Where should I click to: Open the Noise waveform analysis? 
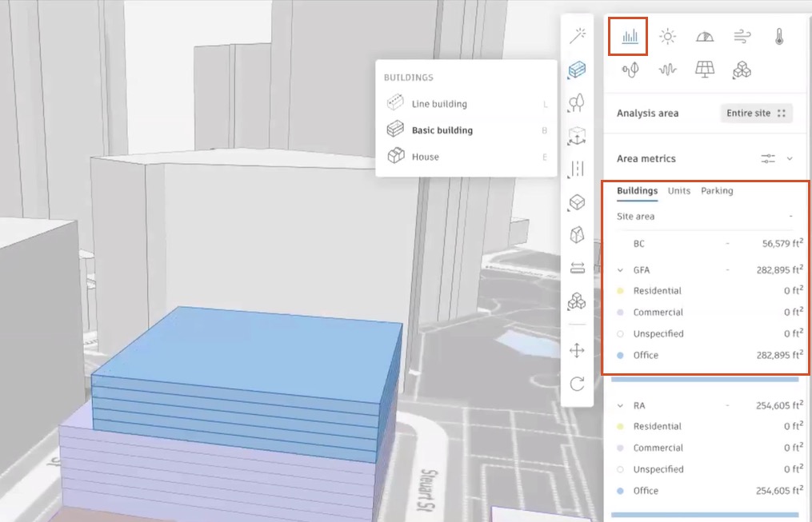pos(667,70)
